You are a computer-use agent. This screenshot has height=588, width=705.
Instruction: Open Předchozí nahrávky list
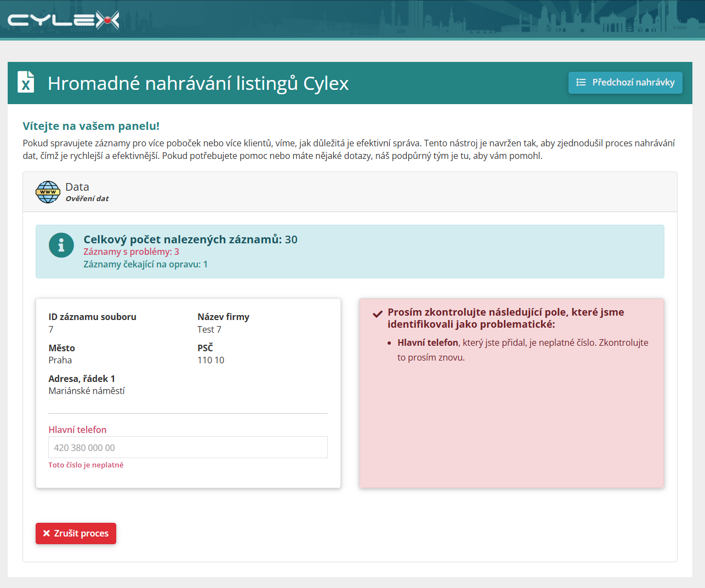(x=626, y=83)
